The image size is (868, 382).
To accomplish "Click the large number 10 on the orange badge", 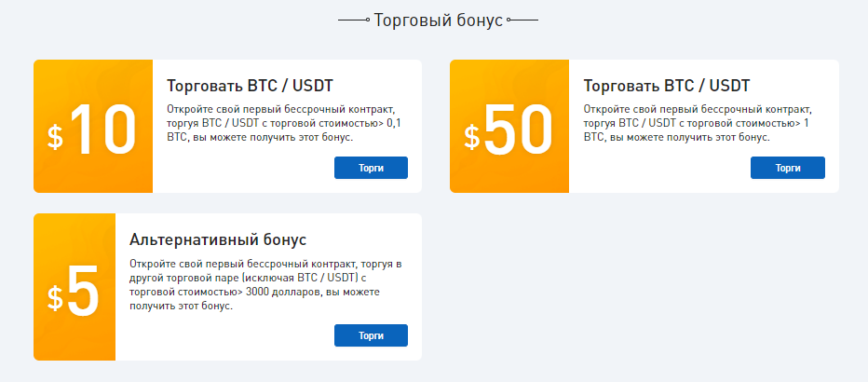I will coord(102,130).
